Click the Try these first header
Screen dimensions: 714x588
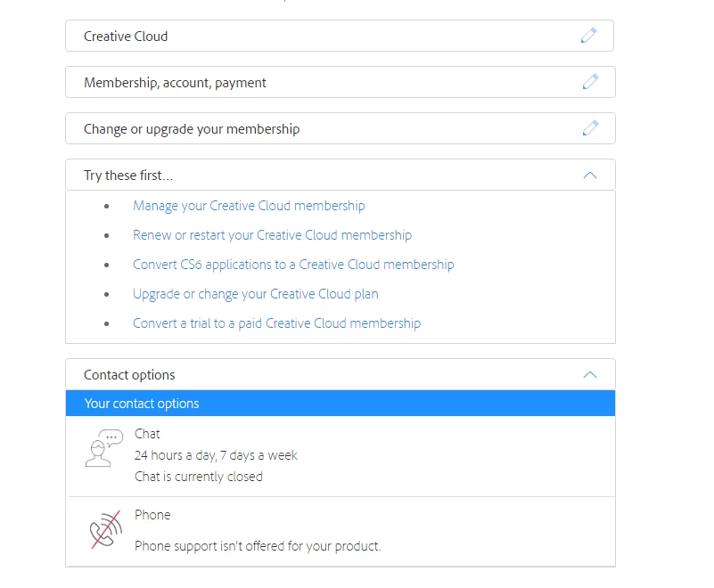tap(128, 176)
